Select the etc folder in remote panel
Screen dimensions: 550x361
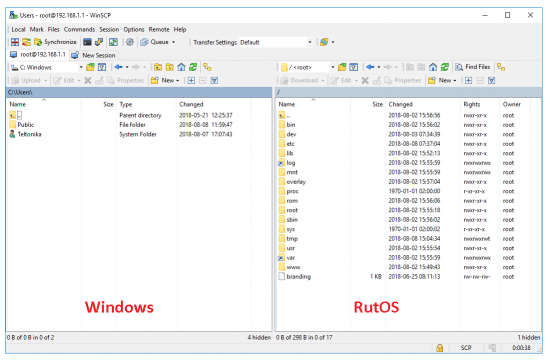[x=290, y=144]
